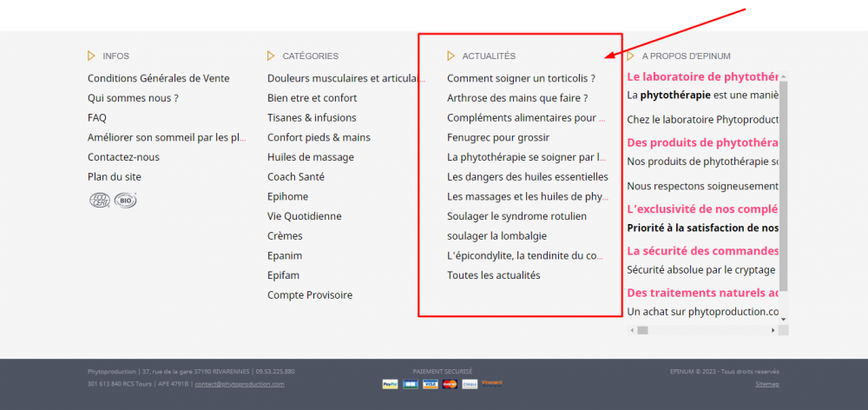
Task: Open Bien etre et confort category
Action: (312, 98)
